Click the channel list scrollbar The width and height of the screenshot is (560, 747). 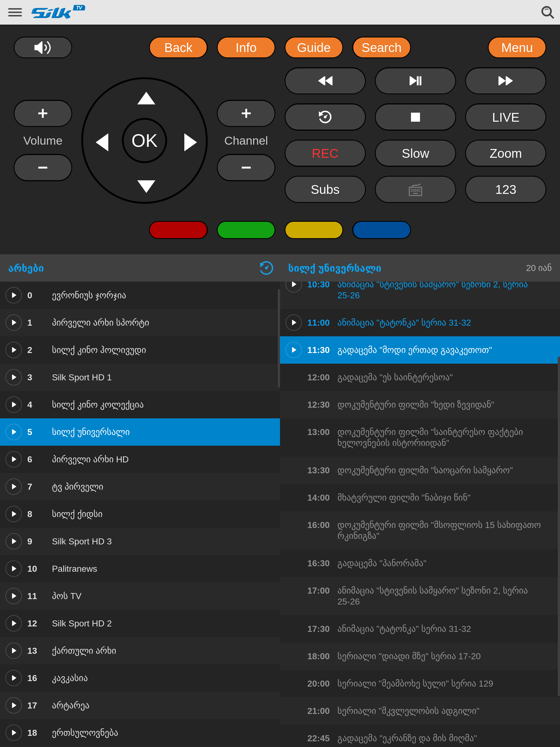[x=279, y=338]
